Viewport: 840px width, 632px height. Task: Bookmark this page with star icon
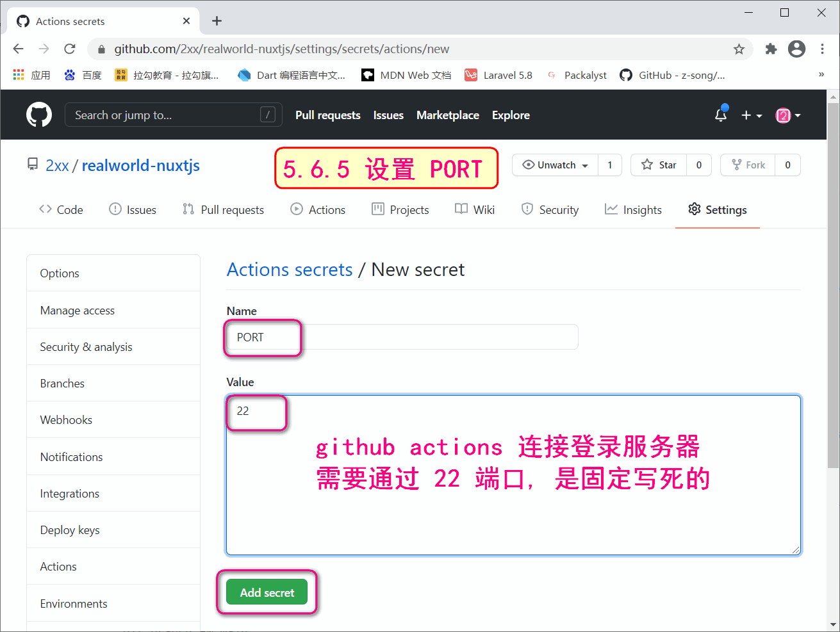pos(739,49)
